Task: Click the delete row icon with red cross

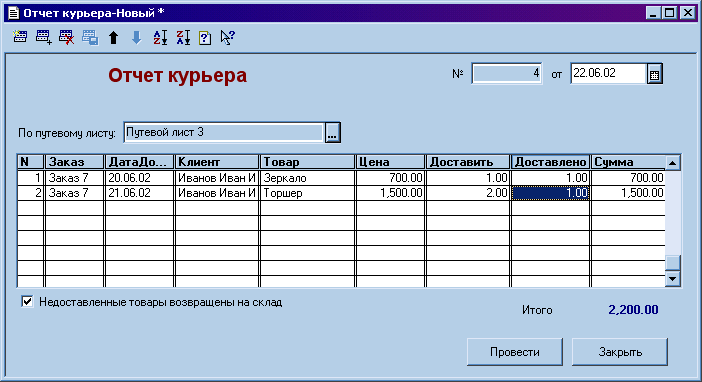Action: [x=67, y=37]
